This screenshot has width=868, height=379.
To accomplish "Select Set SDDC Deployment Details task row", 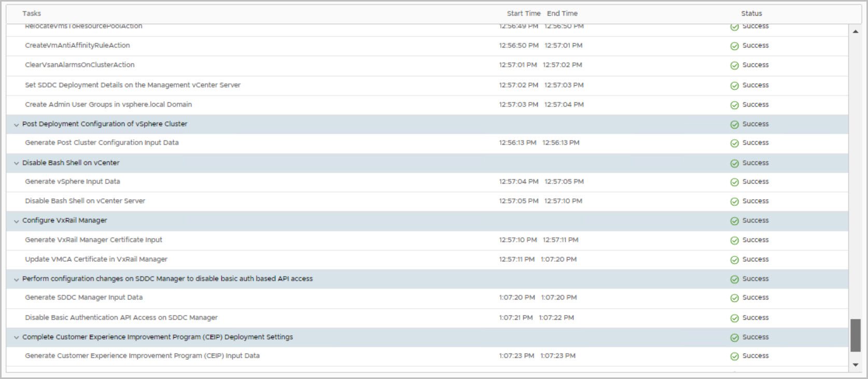I will (133, 85).
